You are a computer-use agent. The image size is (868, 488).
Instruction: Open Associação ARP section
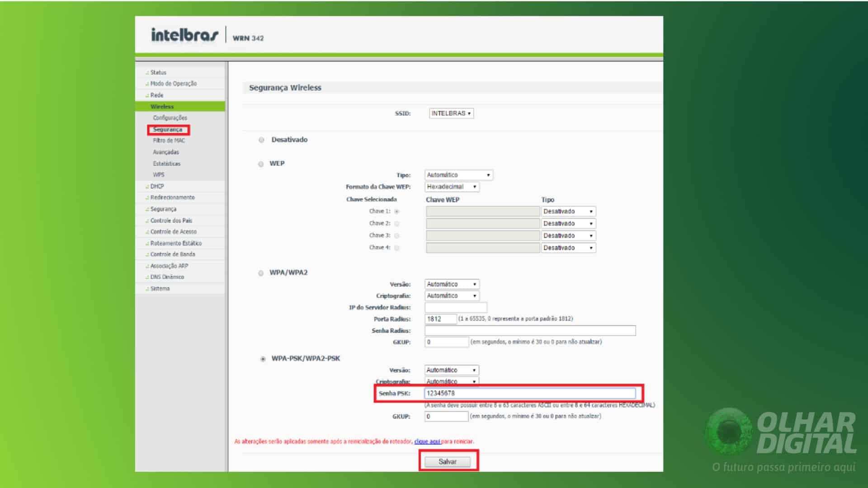[x=169, y=266]
